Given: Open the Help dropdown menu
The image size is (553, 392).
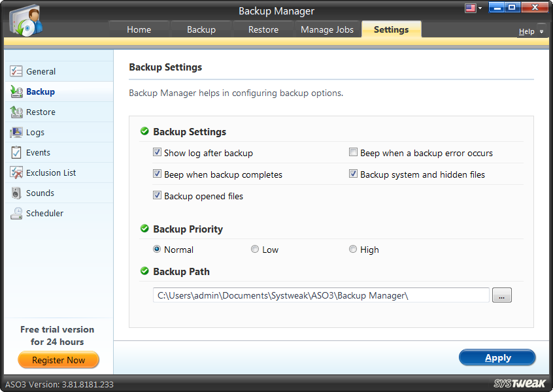Looking at the screenshot, I should [527, 31].
